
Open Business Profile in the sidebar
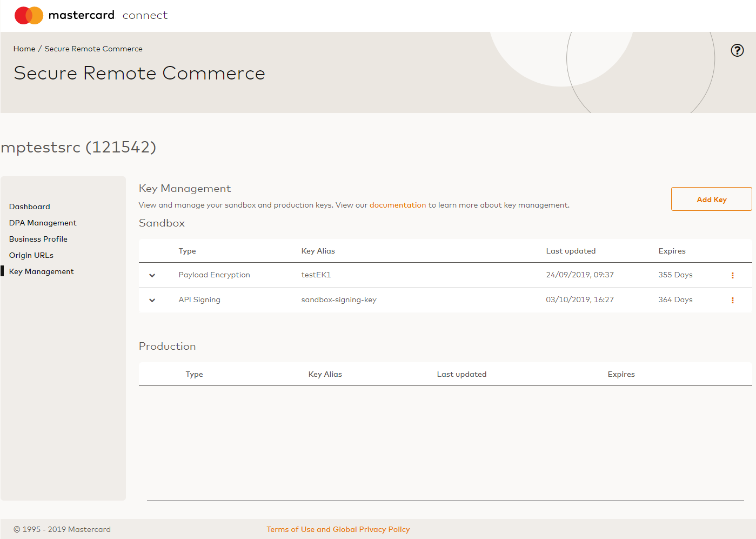coord(38,239)
